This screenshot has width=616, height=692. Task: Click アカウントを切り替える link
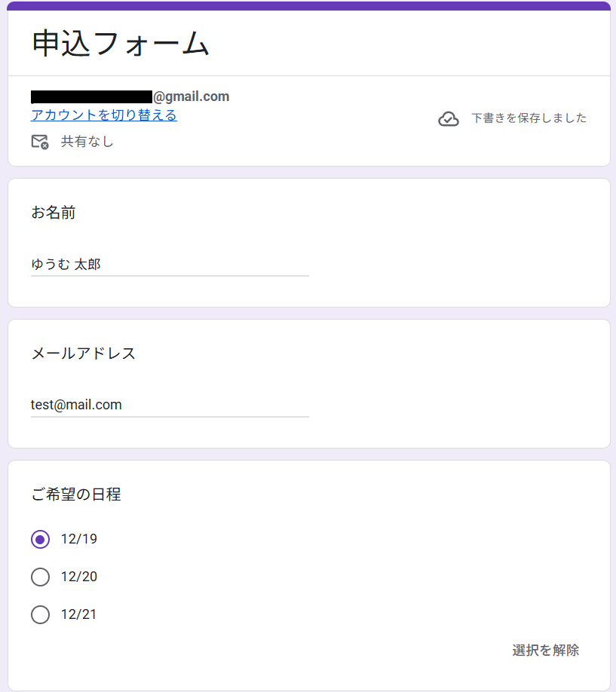click(x=104, y=115)
